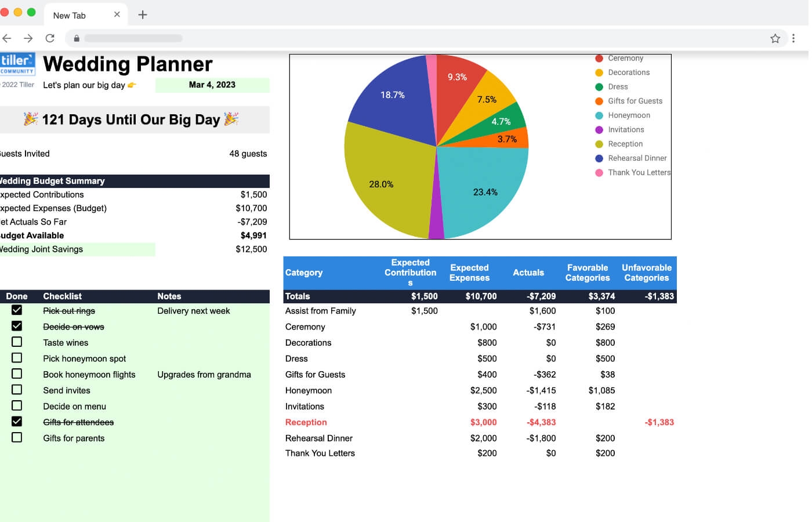Mark 'Send invites' as done
Screen dimensions: 812x522
[17, 389]
